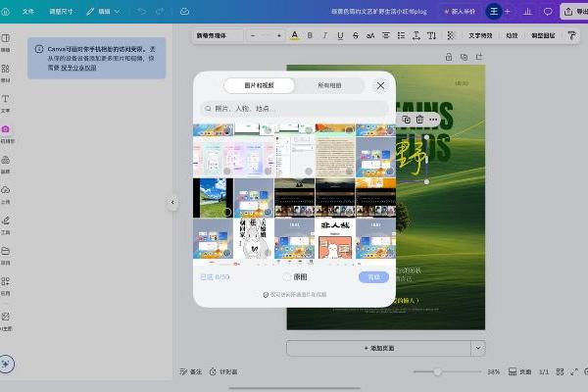Close the photo picker dialog
The width and height of the screenshot is (588, 392).
(x=380, y=86)
